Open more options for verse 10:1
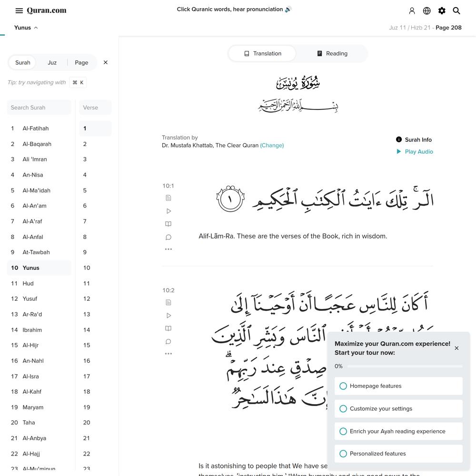Image resolution: width=476 pixels, height=476 pixels. (x=168, y=249)
